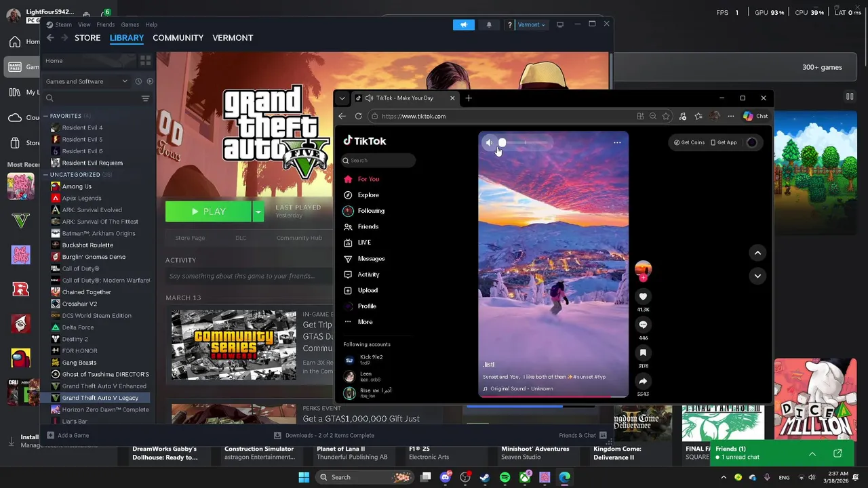The height and width of the screenshot is (488, 868).
Task: Select Resident Evil Requiem in Steam library
Action: click(92, 163)
